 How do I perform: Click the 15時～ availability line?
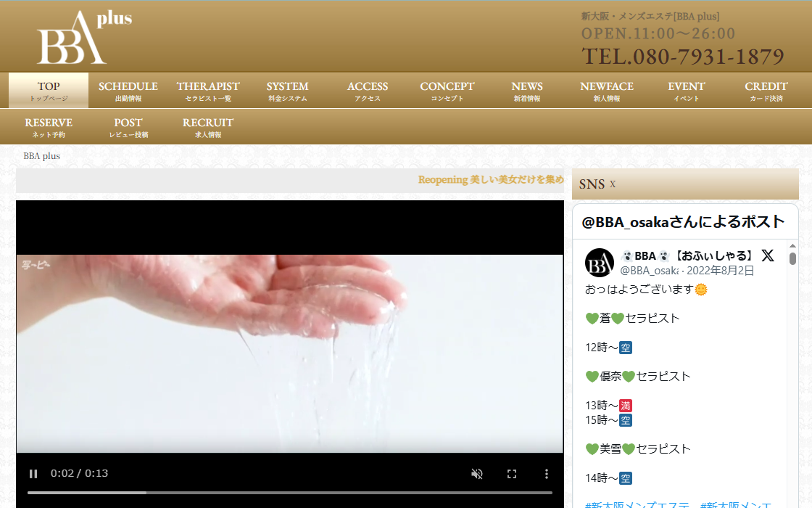click(608, 420)
